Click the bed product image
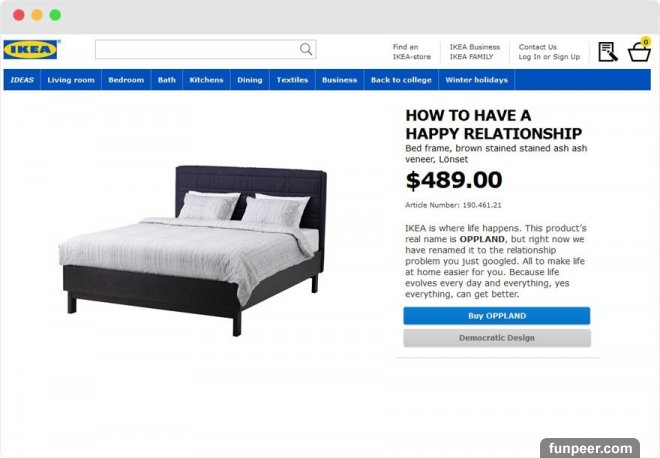Viewport: 660px width, 458px height. (x=193, y=251)
